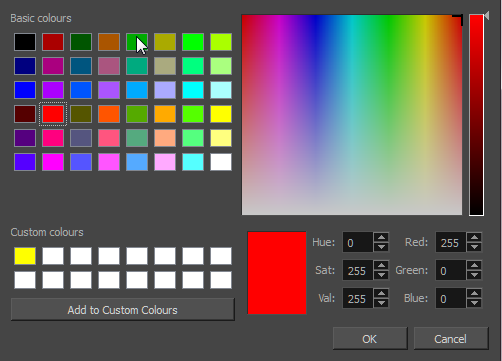The height and width of the screenshot is (361, 502).
Task: Pick the white basic colour swatch
Action: pyautogui.click(x=221, y=162)
